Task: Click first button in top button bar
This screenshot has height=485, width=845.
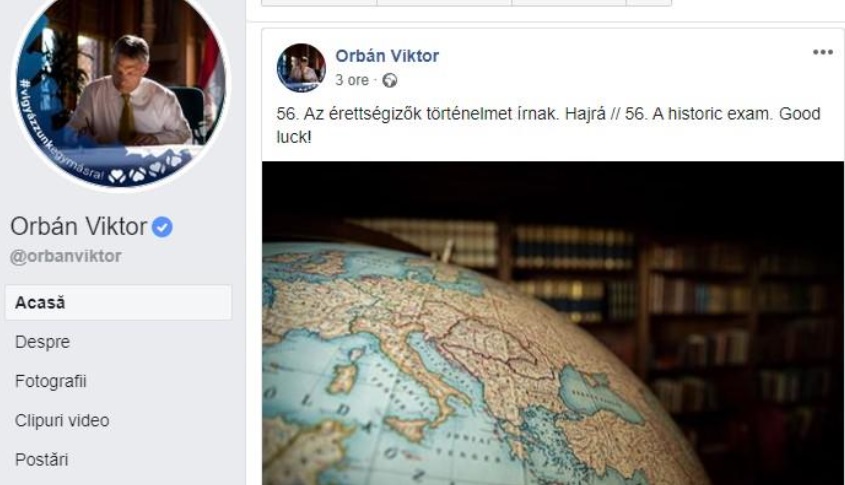Action: click(x=319, y=3)
